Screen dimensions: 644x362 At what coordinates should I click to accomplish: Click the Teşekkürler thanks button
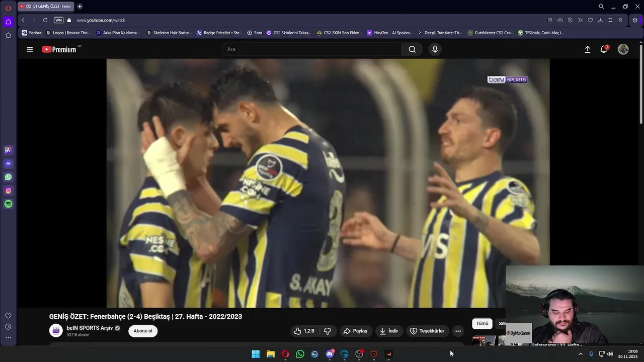click(x=427, y=331)
